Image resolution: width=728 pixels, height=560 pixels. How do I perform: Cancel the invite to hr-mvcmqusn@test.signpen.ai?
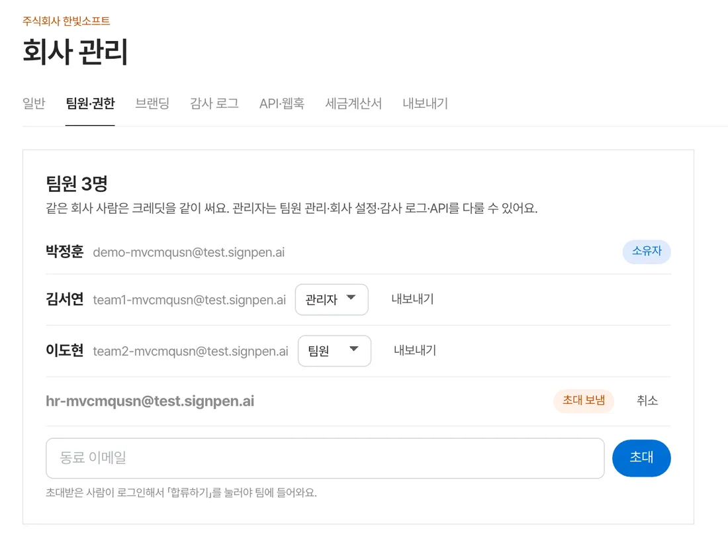click(x=647, y=400)
